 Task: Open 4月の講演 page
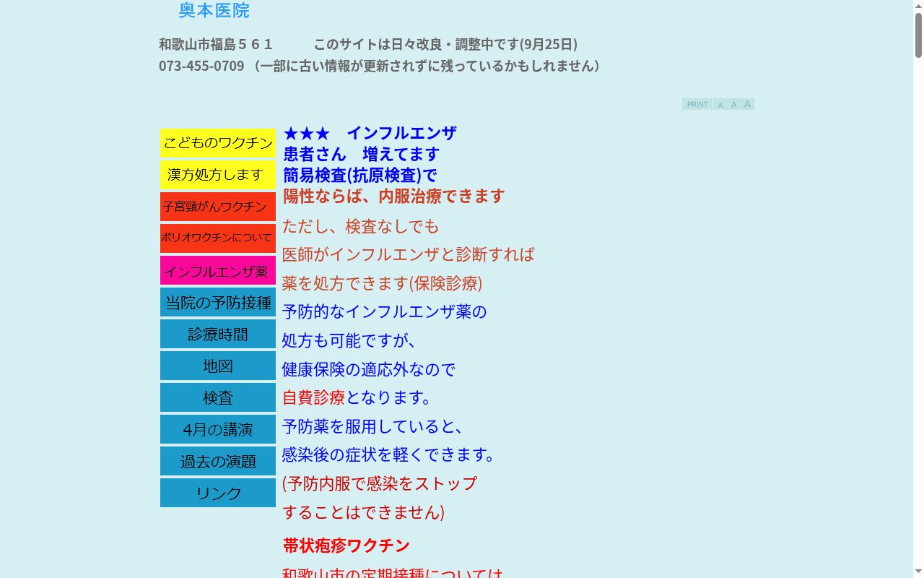218,429
